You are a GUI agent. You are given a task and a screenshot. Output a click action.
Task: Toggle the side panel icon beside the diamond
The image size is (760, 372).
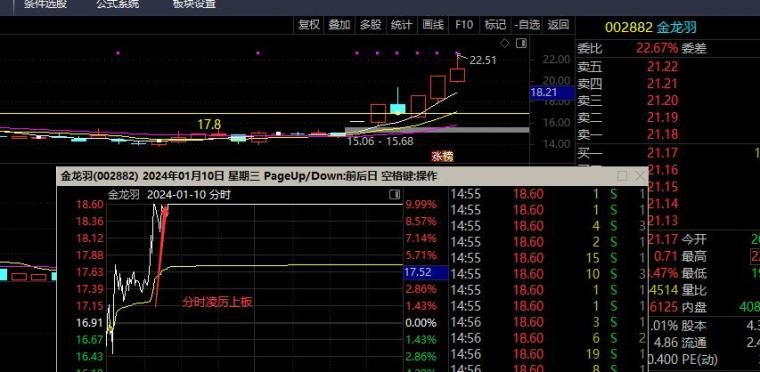(x=522, y=44)
